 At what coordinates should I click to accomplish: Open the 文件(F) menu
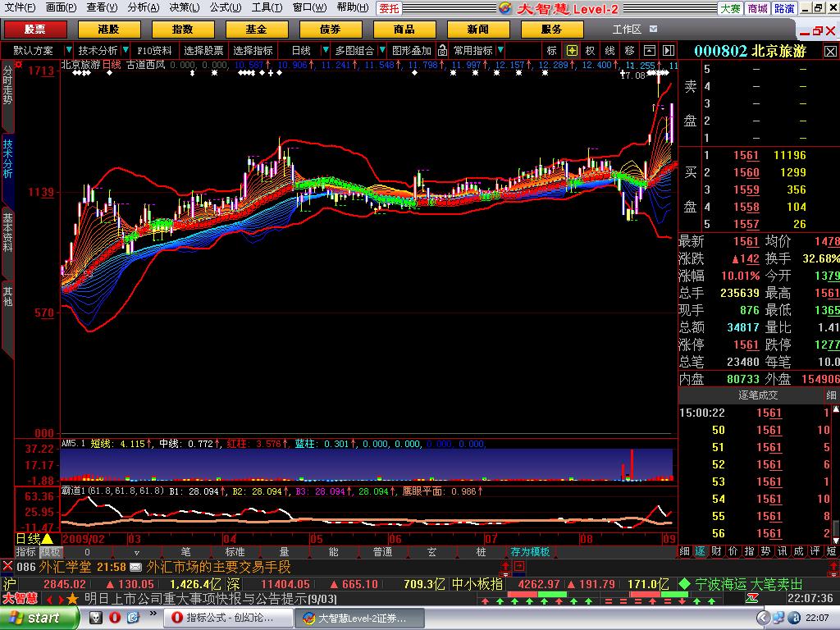point(20,7)
